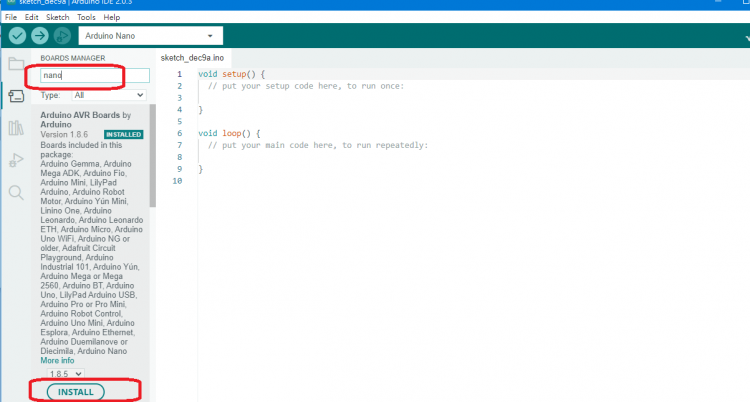Screen dimensions: 750x402
Task: Click the More info link
Action: coord(57,360)
